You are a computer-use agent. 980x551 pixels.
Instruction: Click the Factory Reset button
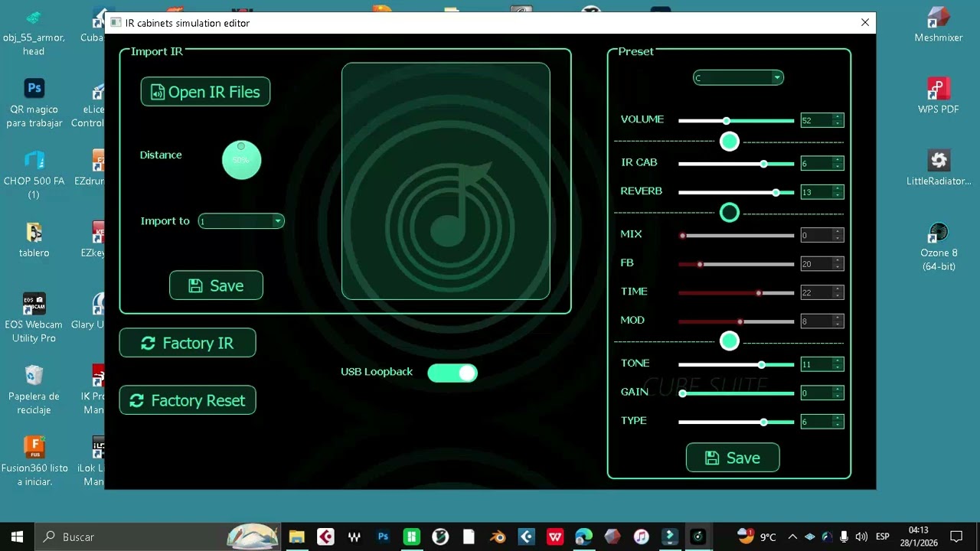188,400
